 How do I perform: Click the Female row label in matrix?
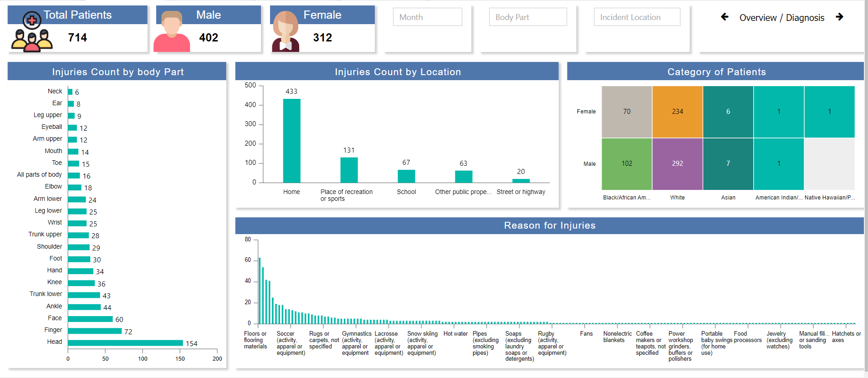pyautogui.click(x=586, y=112)
